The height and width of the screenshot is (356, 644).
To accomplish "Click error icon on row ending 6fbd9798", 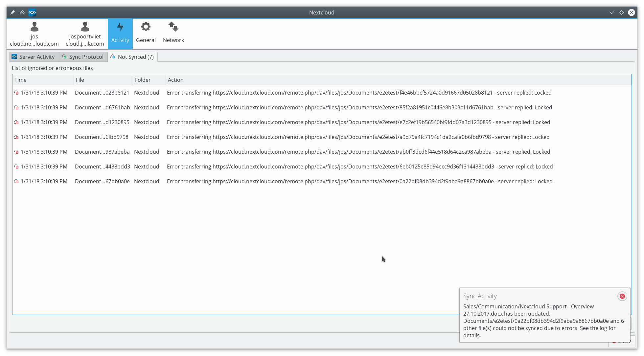I will (16, 137).
